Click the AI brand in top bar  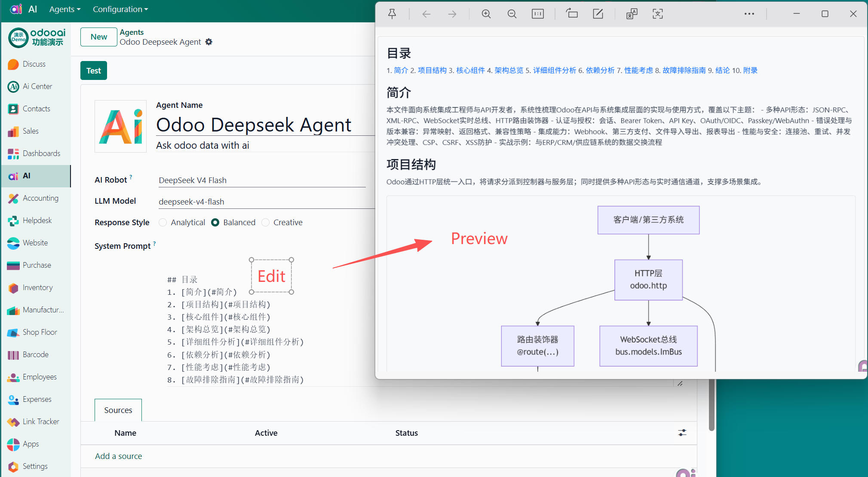coord(33,9)
